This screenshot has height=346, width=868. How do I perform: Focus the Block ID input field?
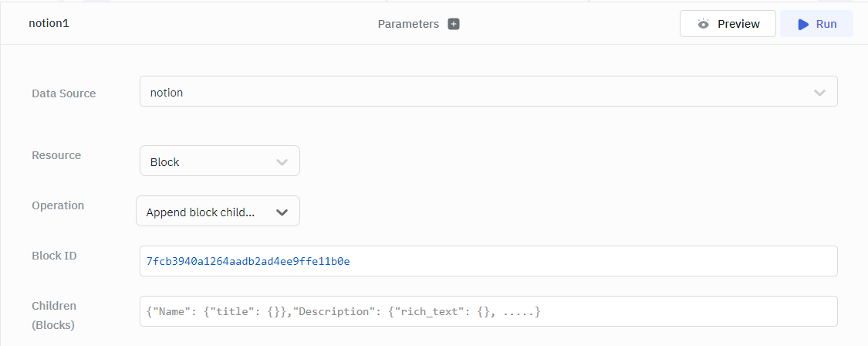tap(488, 261)
